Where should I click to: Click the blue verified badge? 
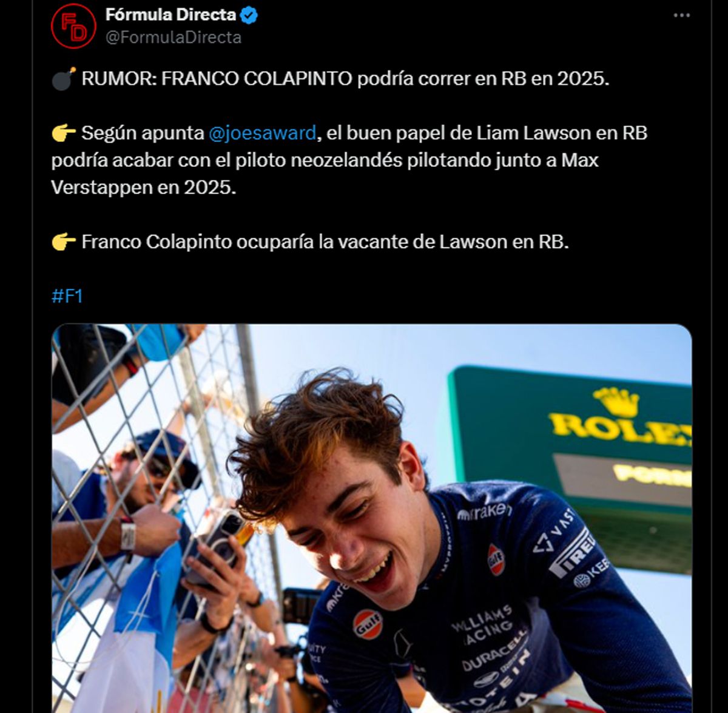click(x=249, y=15)
